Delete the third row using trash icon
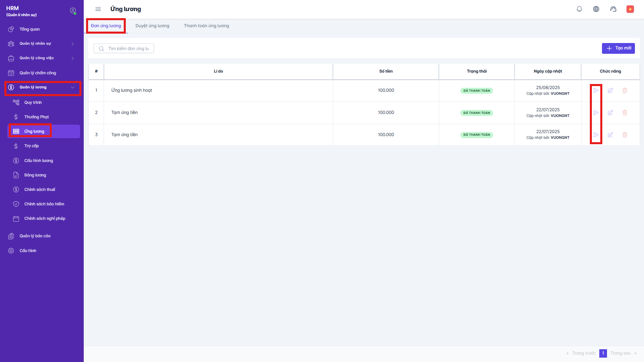Image resolution: width=644 pixels, height=362 pixels. pos(624,135)
